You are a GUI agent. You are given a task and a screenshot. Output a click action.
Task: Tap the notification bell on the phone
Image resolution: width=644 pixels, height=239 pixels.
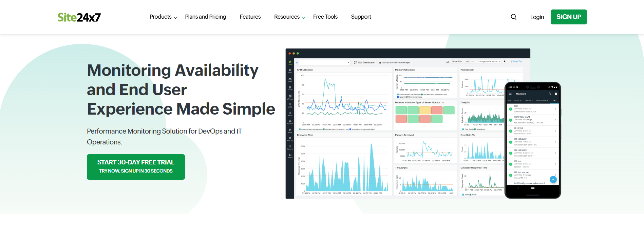556,94
